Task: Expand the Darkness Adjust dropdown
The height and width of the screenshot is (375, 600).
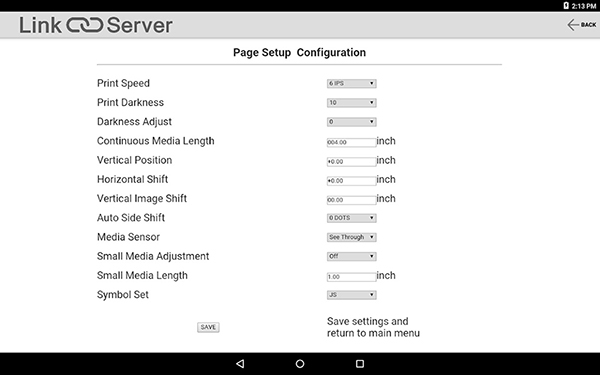Action: [x=351, y=122]
